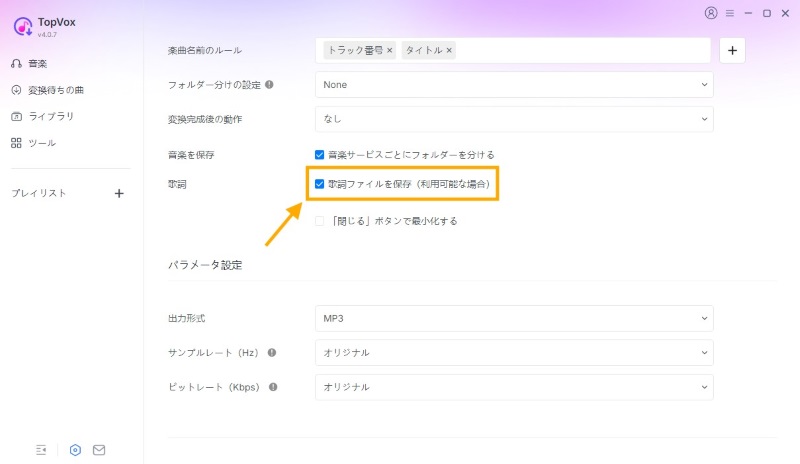Click the headphone icon beside 音楽

[x=16, y=64]
